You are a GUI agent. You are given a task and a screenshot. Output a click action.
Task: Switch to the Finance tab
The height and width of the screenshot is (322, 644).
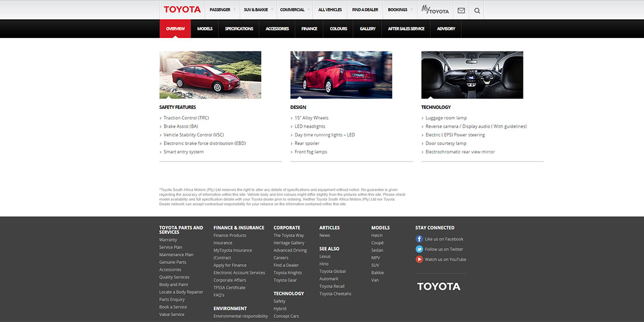click(x=309, y=29)
